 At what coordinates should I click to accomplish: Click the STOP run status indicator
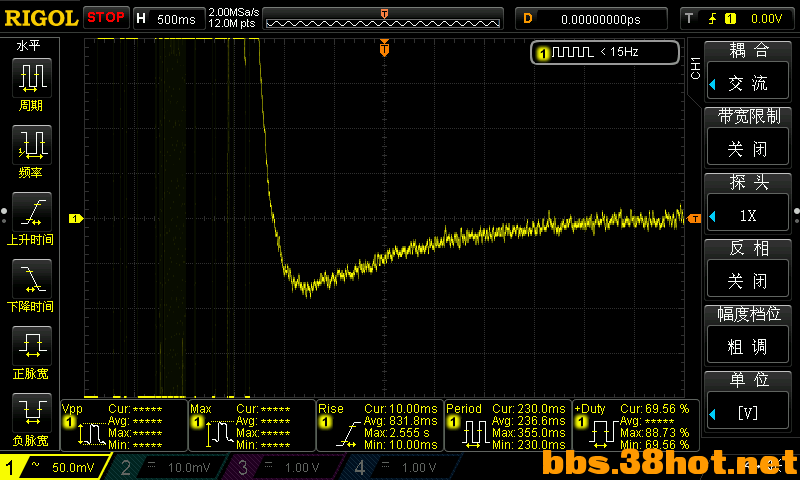106,18
